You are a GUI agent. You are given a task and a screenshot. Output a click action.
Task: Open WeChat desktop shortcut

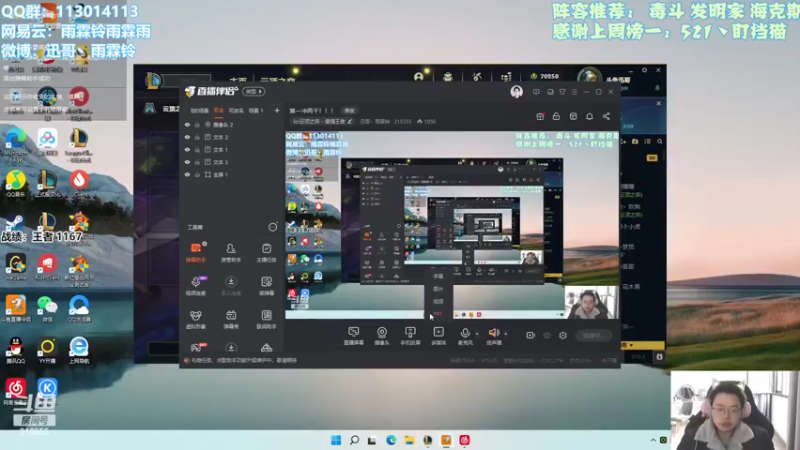click(47, 308)
